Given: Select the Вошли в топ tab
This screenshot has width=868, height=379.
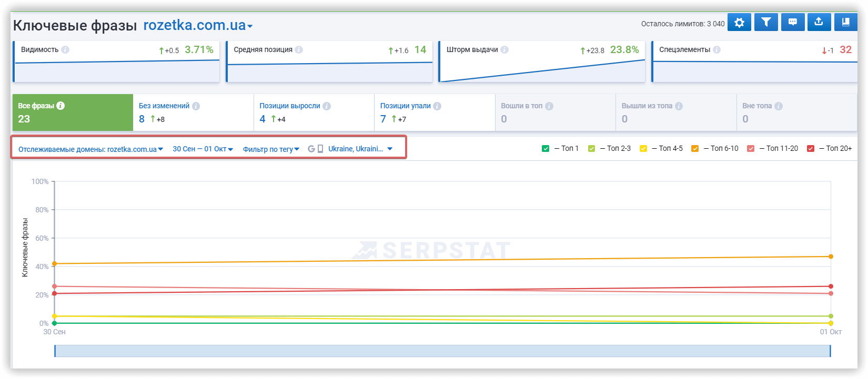Looking at the screenshot, I should [x=556, y=112].
